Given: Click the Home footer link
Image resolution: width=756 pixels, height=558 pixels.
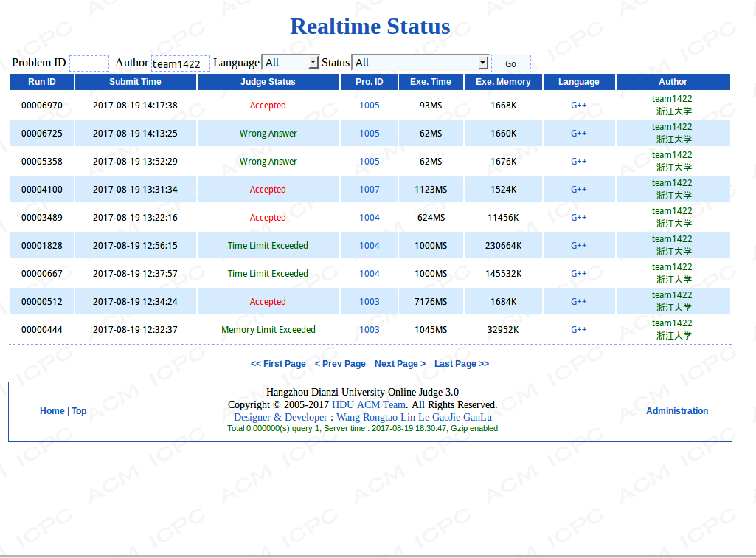Looking at the screenshot, I should click(x=52, y=411).
